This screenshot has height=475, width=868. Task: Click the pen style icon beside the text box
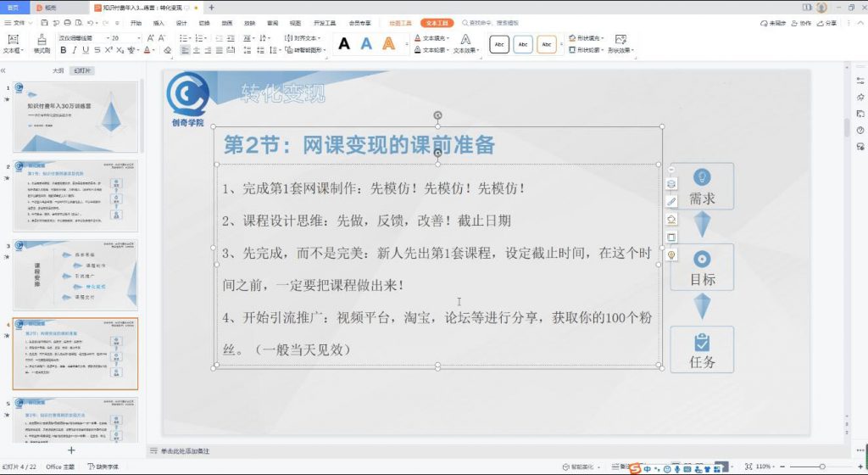(x=671, y=202)
